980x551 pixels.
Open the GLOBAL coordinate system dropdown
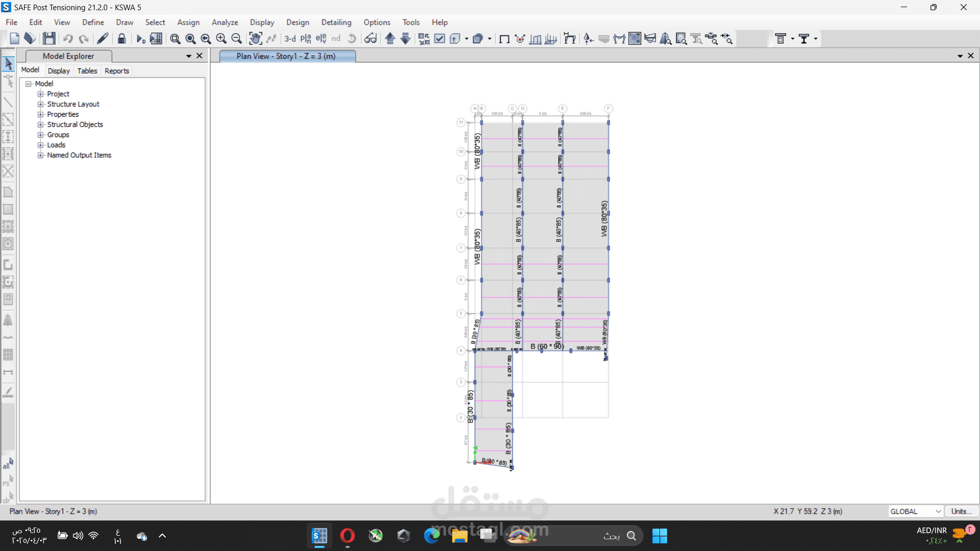(916, 511)
